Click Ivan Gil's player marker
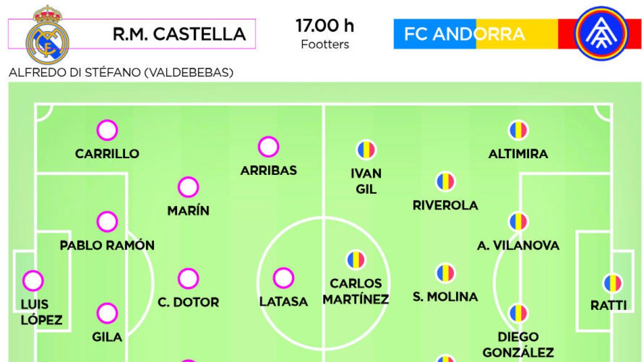Viewport: 644px width, 362px height. (366, 150)
